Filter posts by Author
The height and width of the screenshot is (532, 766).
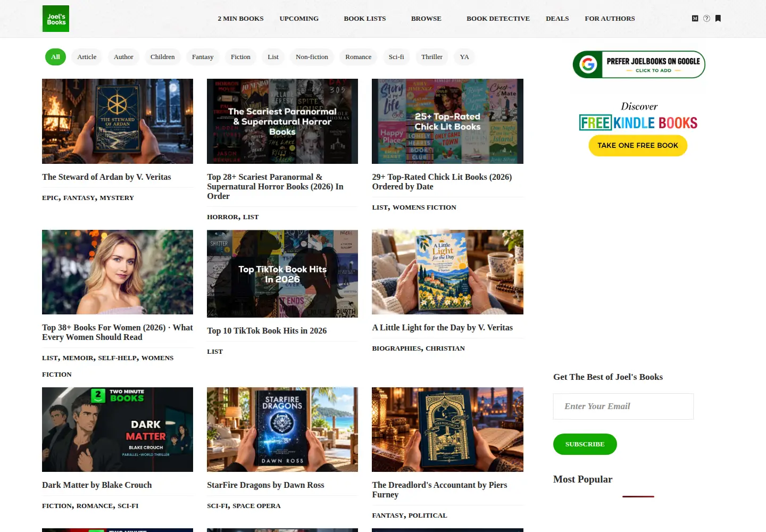[123, 57]
